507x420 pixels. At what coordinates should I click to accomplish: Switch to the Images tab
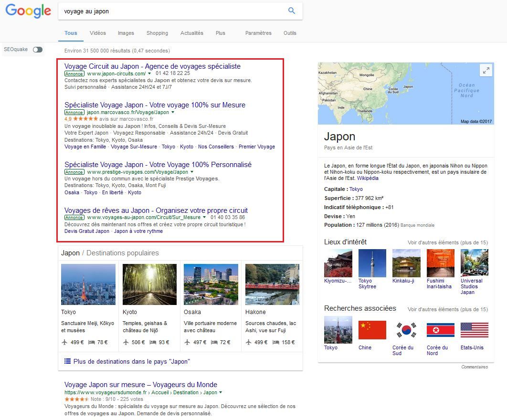tap(126, 33)
